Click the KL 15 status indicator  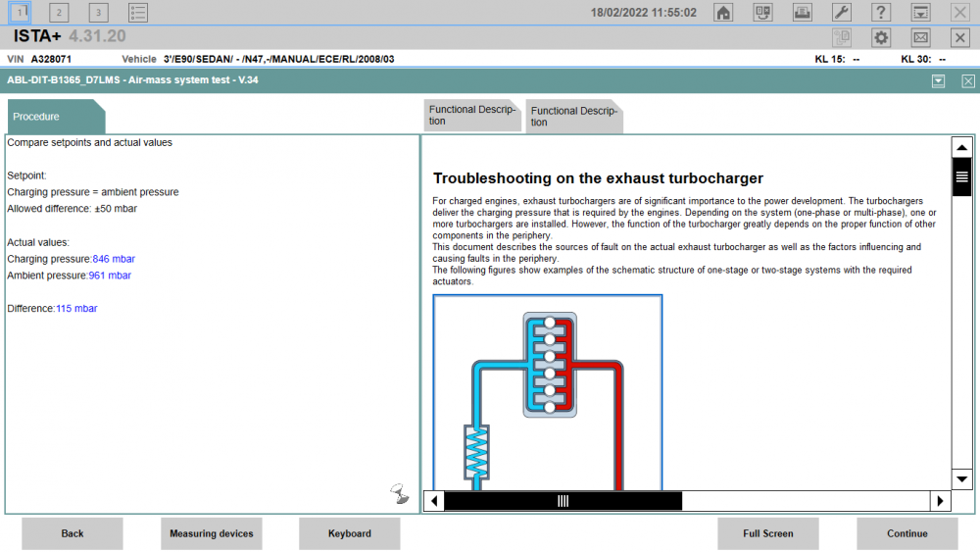coord(838,59)
